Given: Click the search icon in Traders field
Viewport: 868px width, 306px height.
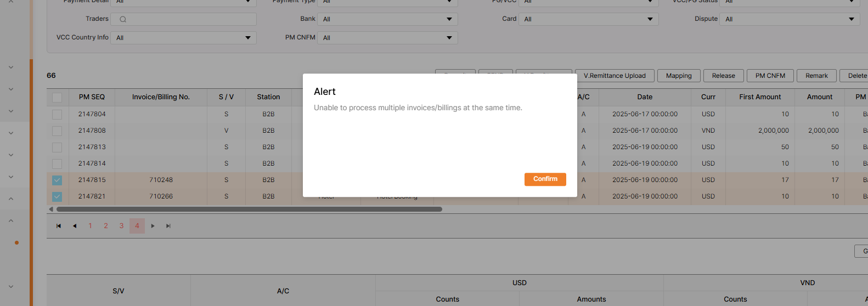Looking at the screenshot, I should click(x=123, y=19).
